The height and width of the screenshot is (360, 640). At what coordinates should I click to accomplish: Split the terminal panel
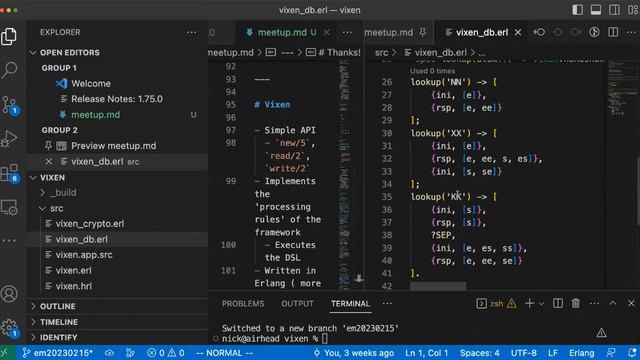pos(558,303)
